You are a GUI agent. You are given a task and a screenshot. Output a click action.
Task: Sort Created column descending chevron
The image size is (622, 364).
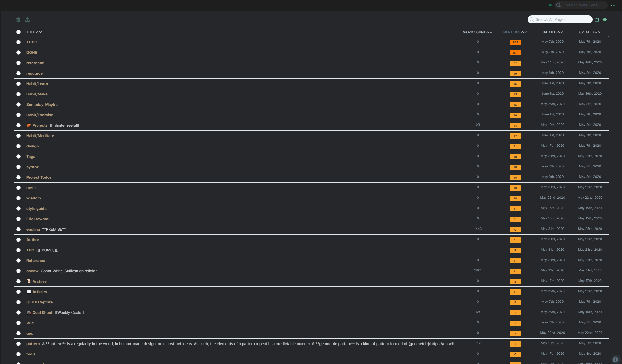point(599,32)
